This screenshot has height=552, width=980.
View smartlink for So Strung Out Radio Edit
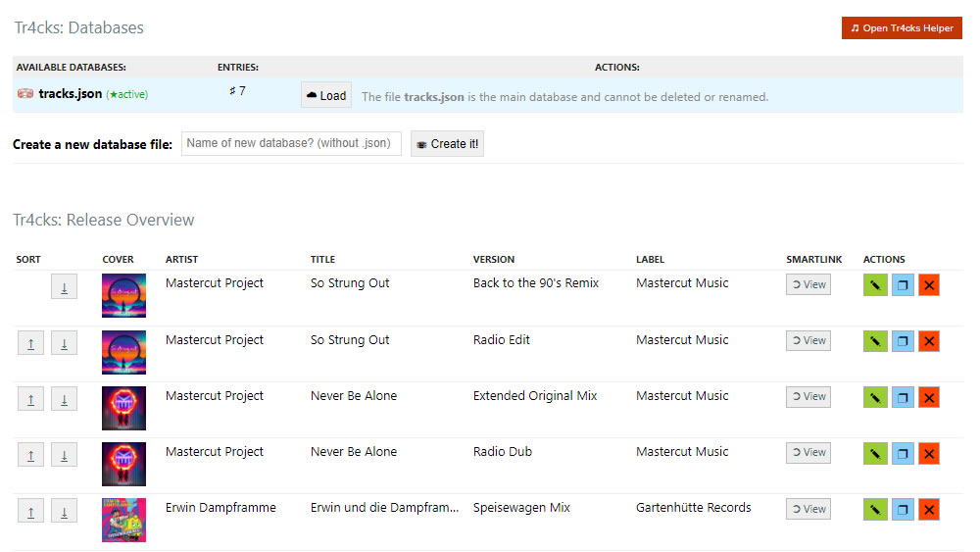coord(808,340)
